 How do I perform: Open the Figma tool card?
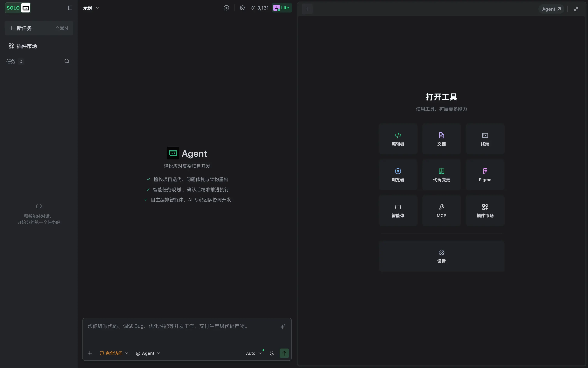(485, 175)
